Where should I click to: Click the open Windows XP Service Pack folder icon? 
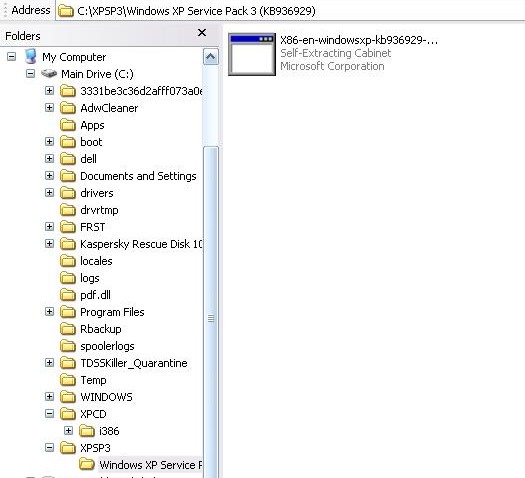point(87,465)
